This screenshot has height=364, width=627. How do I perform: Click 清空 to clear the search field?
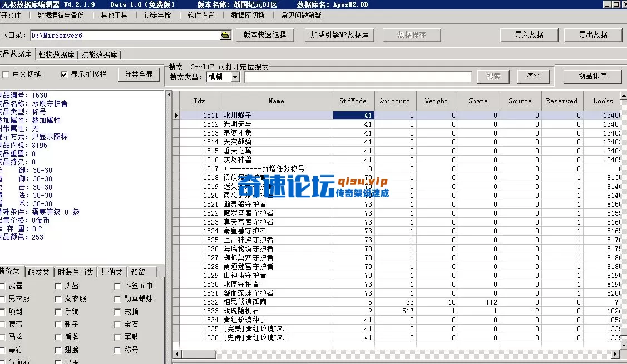point(532,76)
